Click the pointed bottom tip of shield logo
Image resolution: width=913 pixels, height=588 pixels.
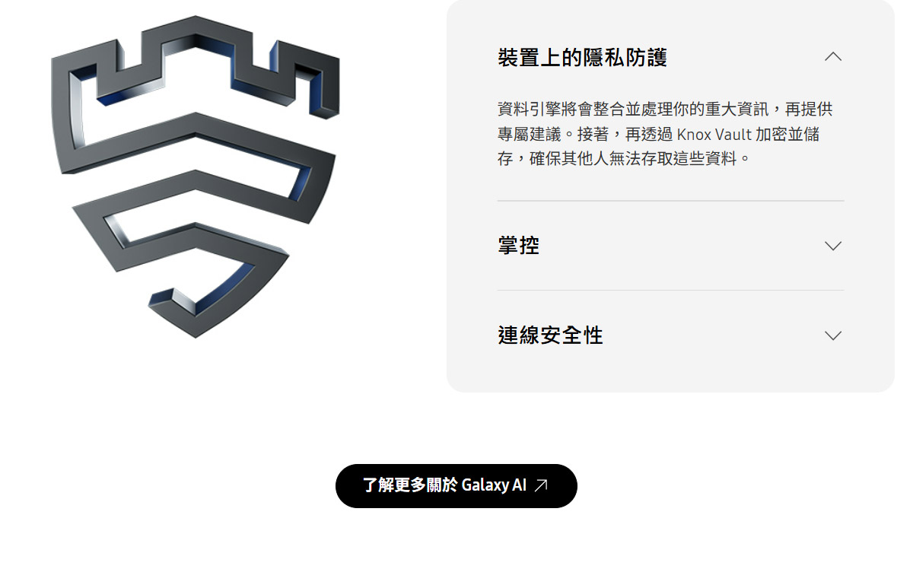click(195, 323)
